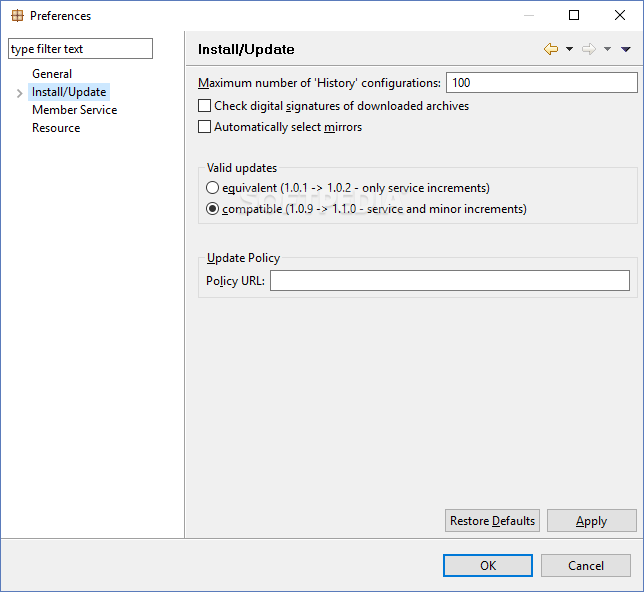Enable Automatically select mirrors checkbox
Screen dimensions: 644x592
pos(205,127)
